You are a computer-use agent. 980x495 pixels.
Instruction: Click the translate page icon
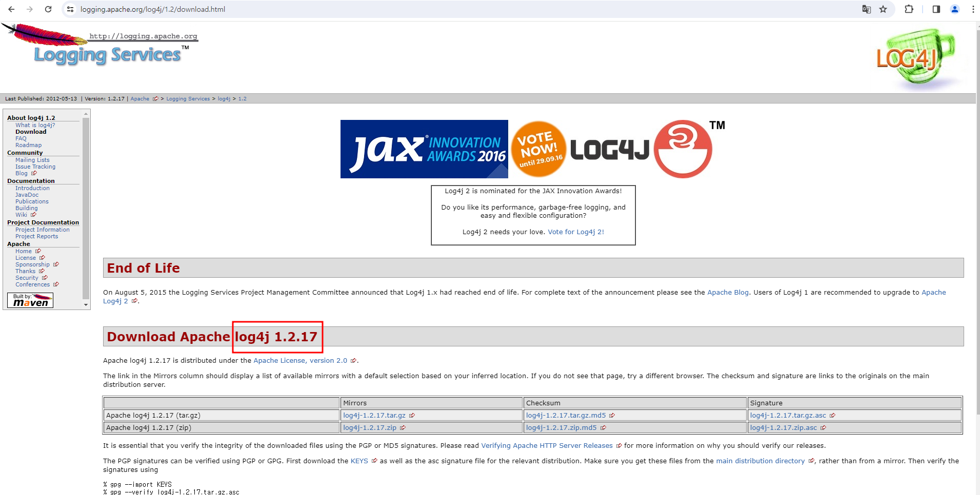coord(866,9)
